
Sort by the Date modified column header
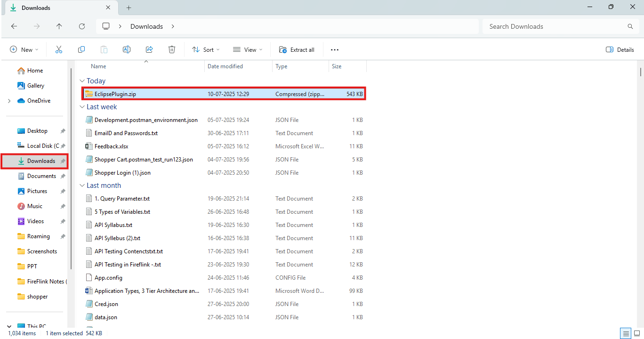click(225, 66)
